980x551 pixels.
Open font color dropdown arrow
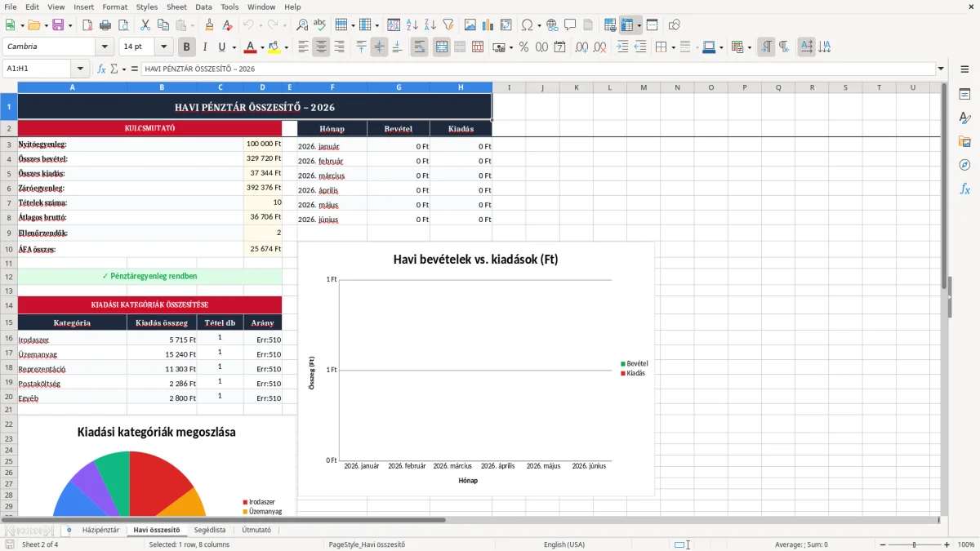tap(262, 47)
